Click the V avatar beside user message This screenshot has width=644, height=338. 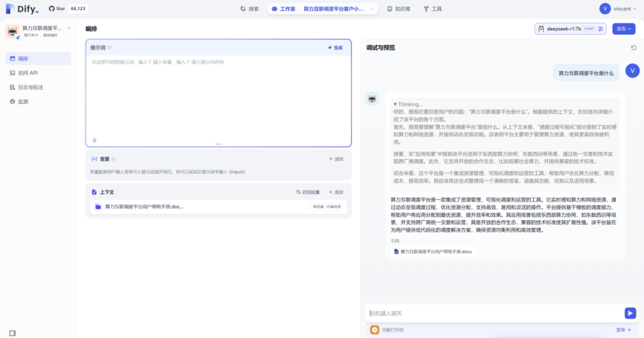(633, 70)
